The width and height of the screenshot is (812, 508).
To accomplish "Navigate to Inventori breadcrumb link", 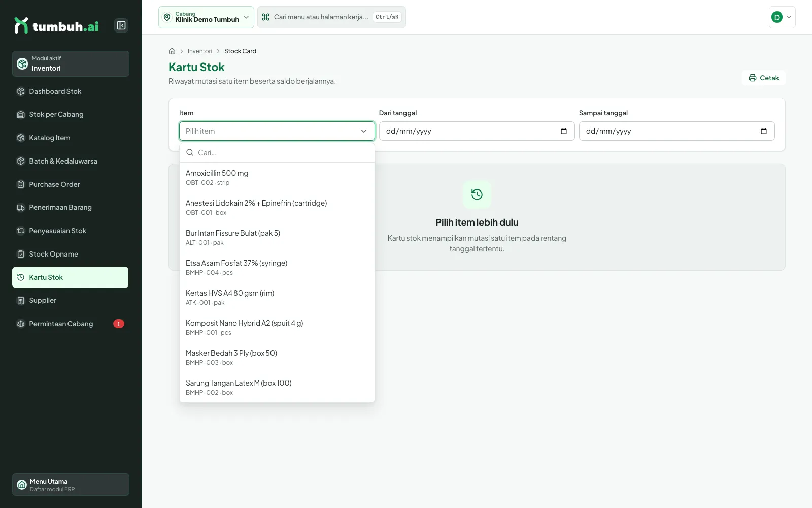I will (200, 51).
